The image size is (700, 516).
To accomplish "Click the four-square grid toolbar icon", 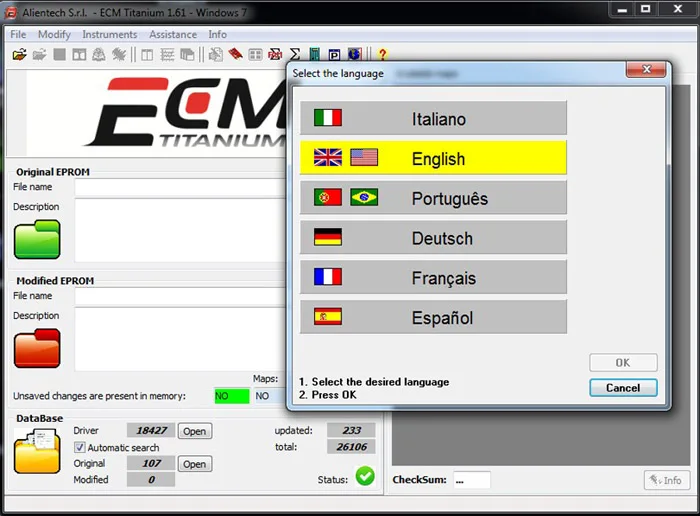I will pos(255,55).
